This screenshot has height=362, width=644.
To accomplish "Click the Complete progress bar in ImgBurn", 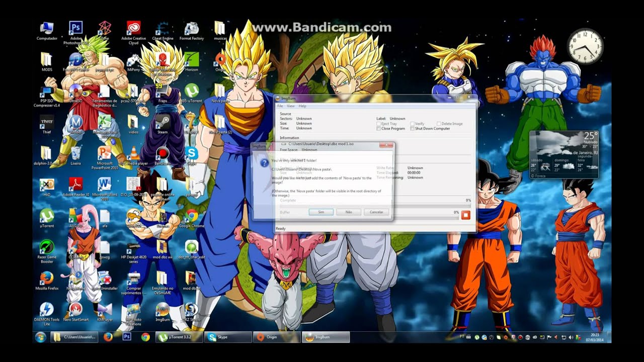I will (375, 206).
